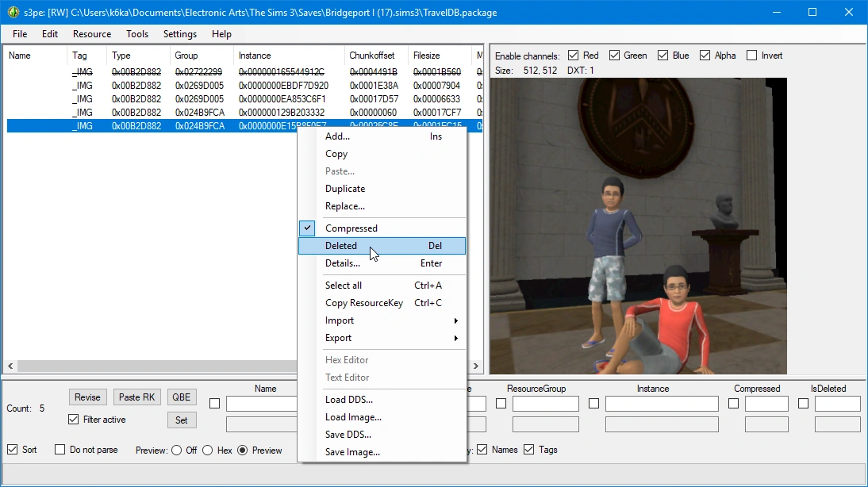The width and height of the screenshot is (868, 487).
Task: Choose Copy from the context menu
Action: click(382, 154)
